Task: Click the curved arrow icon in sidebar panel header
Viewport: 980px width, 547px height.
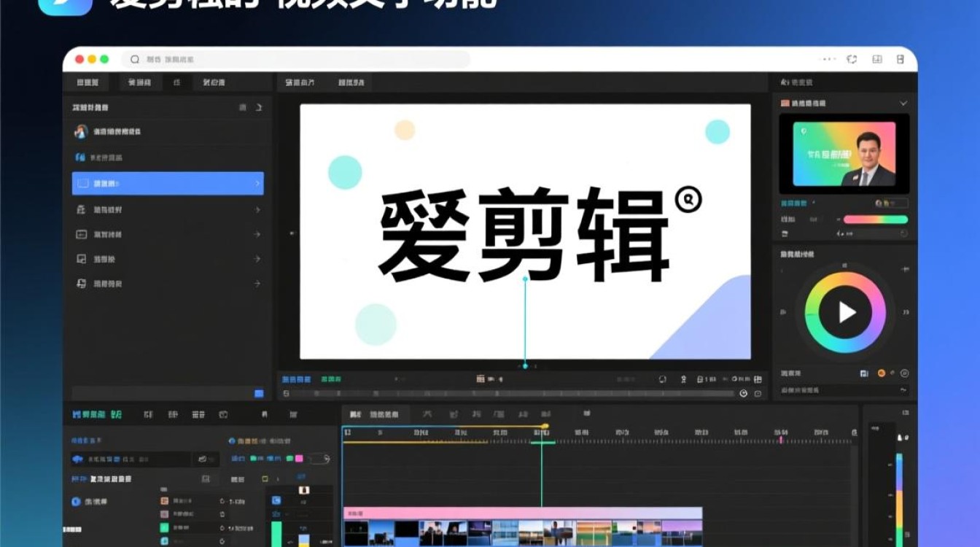Action: point(258,107)
